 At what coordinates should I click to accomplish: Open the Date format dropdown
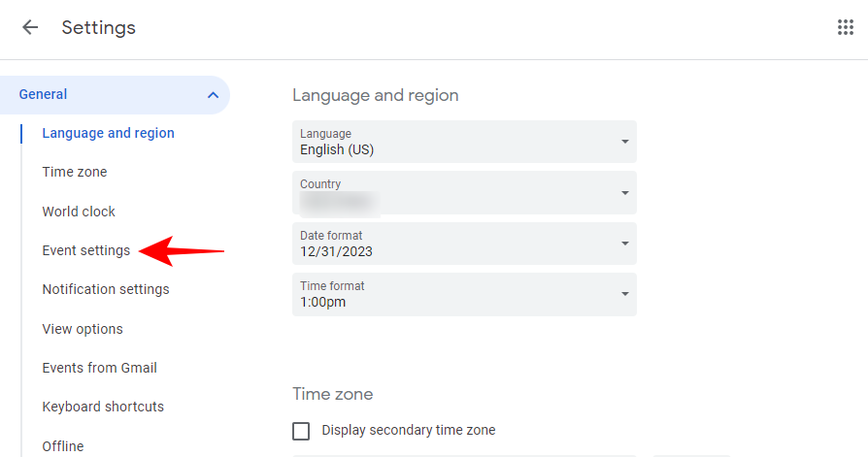pyautogui.click(x=464, y=244)
